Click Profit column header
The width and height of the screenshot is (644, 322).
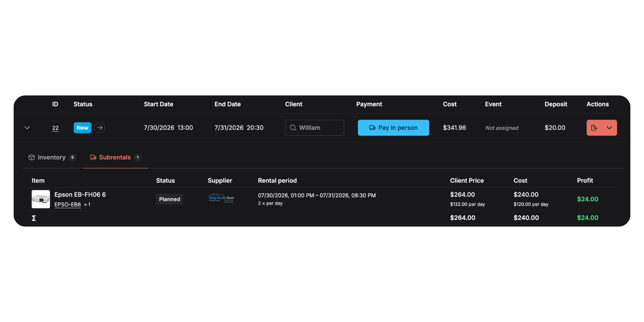point(585,181)
